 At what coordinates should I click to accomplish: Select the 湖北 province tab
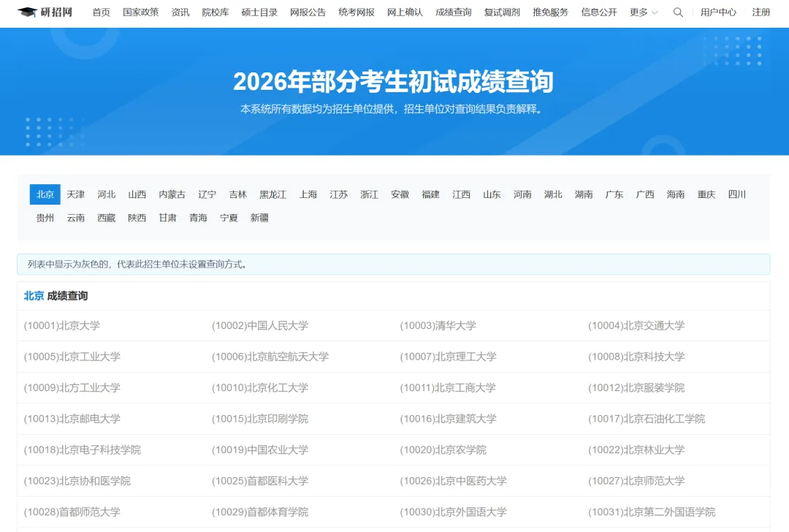(553, 194)
